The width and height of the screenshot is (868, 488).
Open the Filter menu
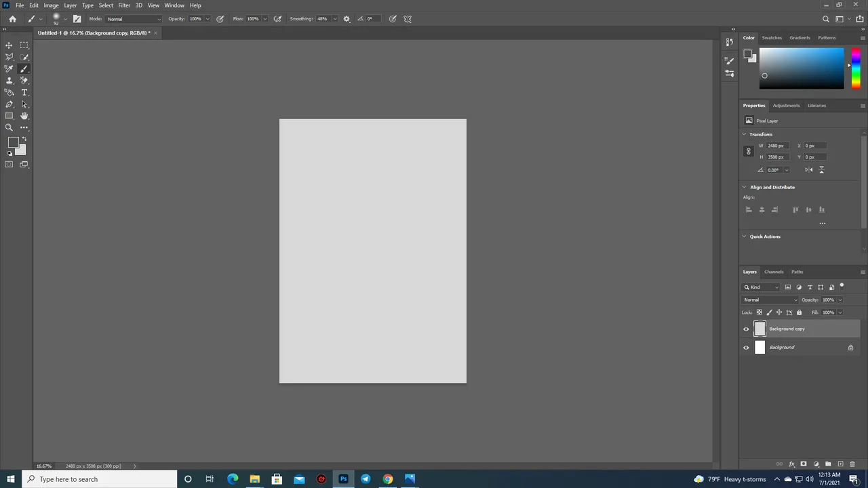point(124,5)
